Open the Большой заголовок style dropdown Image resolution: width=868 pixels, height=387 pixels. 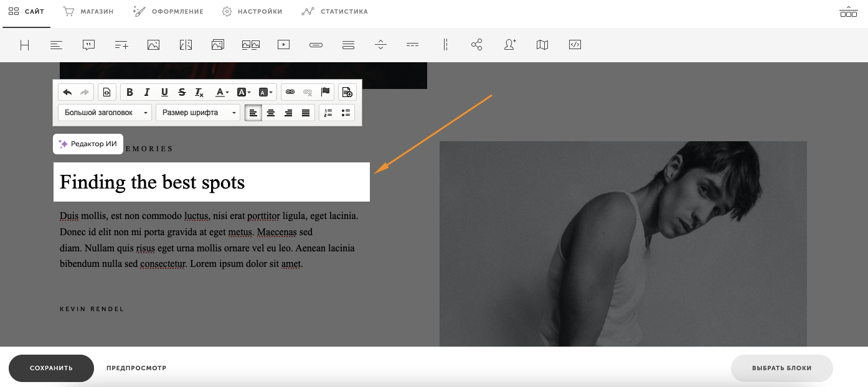(x=105, y=113)
